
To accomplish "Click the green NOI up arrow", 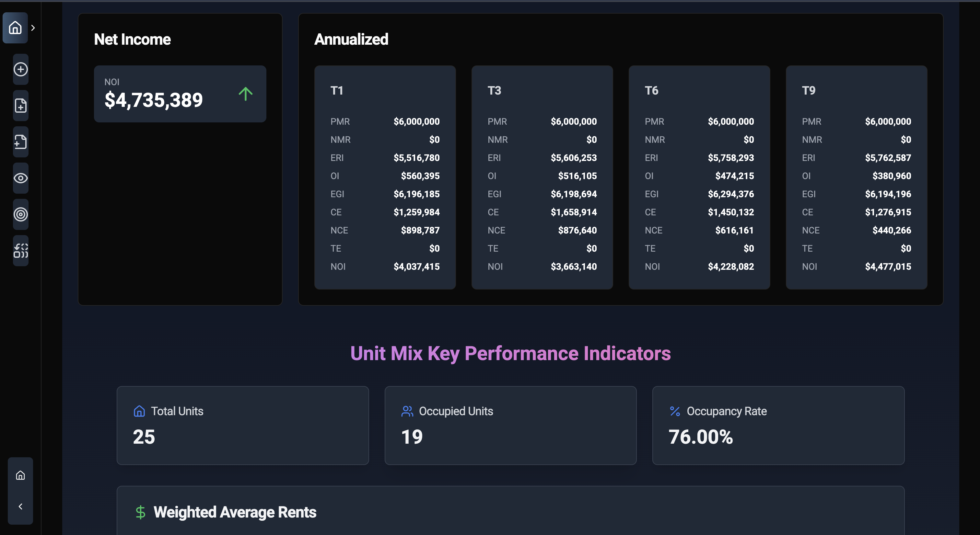I will tap(245, 94).
